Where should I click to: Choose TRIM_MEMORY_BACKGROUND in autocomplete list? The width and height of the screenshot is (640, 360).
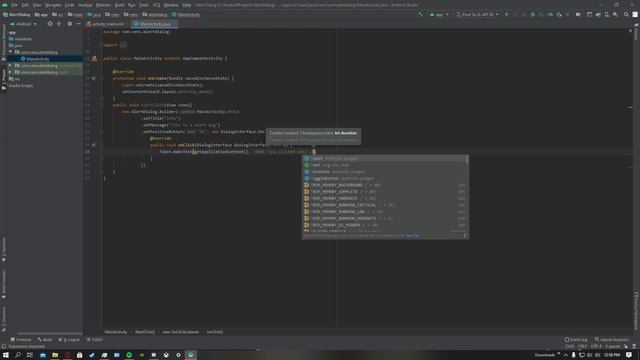coord(384,185)
